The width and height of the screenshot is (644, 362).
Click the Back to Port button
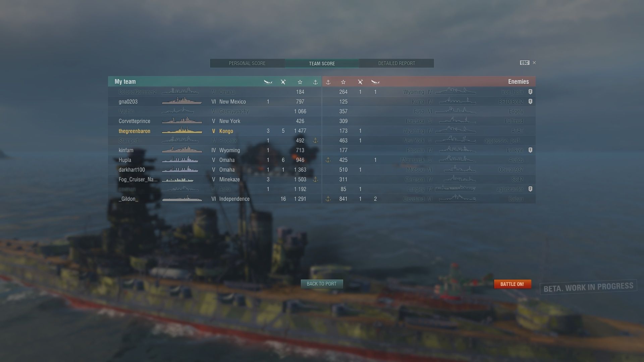pos(322,284)
